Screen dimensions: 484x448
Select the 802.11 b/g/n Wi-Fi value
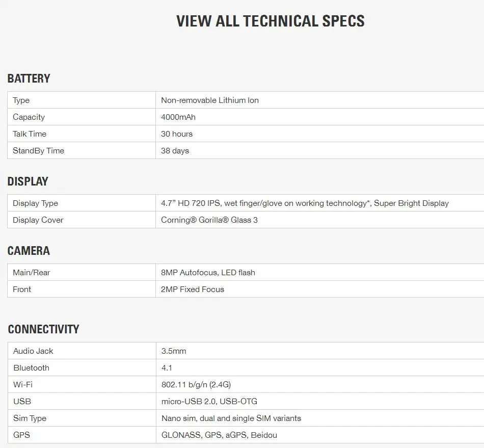196,385
